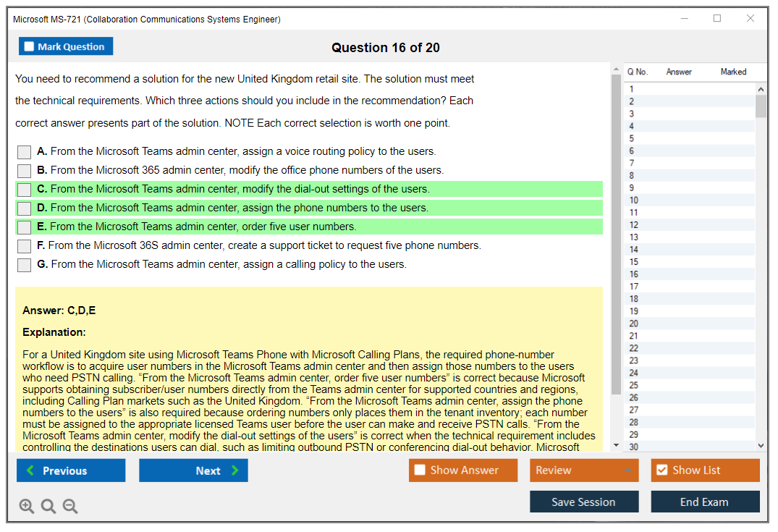Click the Q No. column header

pyautogui.click(x=638, y=72)
